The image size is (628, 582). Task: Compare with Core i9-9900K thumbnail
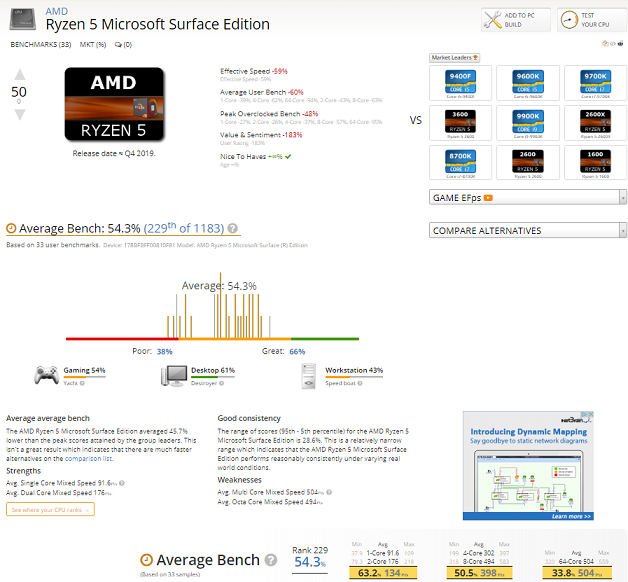click(528, 123)
